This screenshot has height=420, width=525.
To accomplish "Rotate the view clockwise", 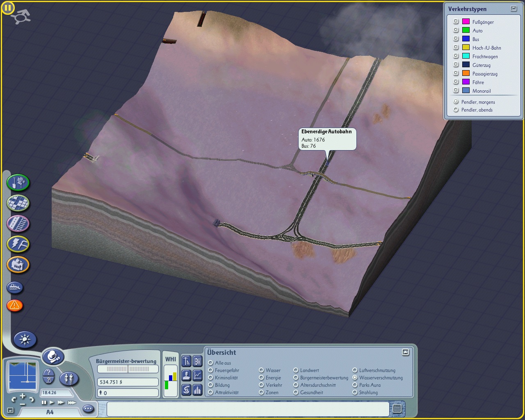I will [x=32, y=399].
